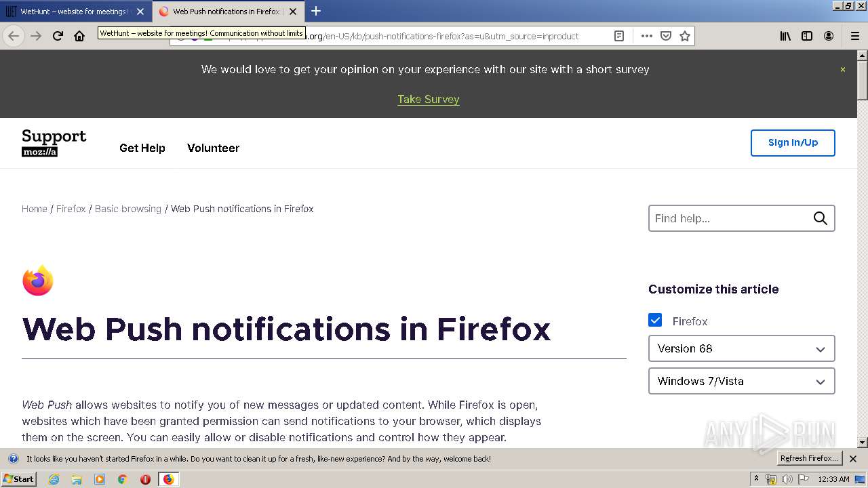Click the Take Survey link
868x488 pixels.
click(429, 99)
